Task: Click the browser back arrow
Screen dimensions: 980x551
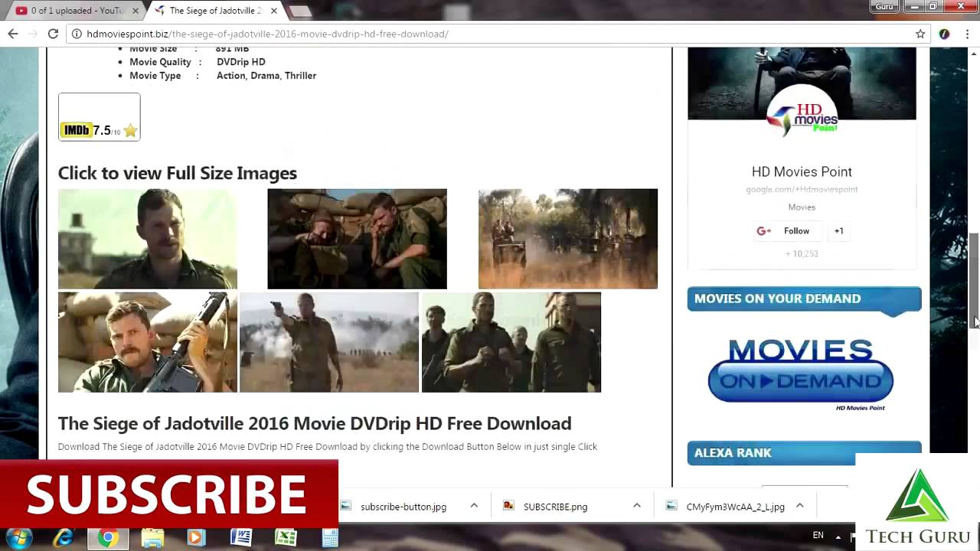Action: click(13, 34)
